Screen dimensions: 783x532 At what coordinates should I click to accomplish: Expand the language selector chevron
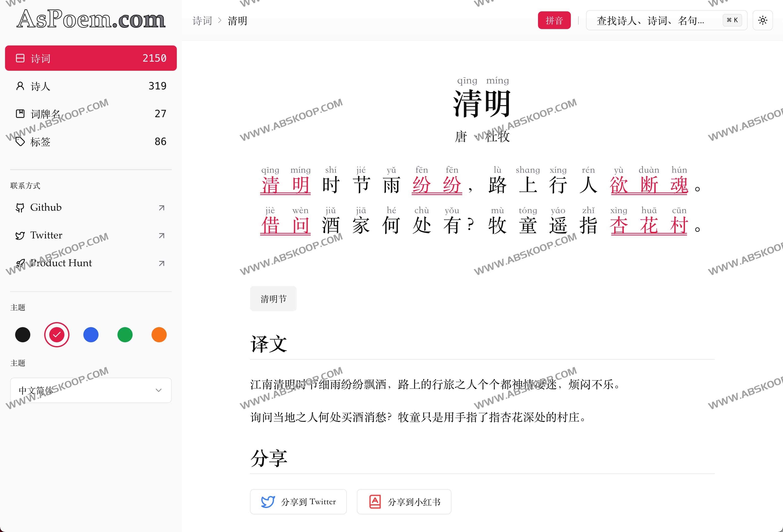coord(159,390)
